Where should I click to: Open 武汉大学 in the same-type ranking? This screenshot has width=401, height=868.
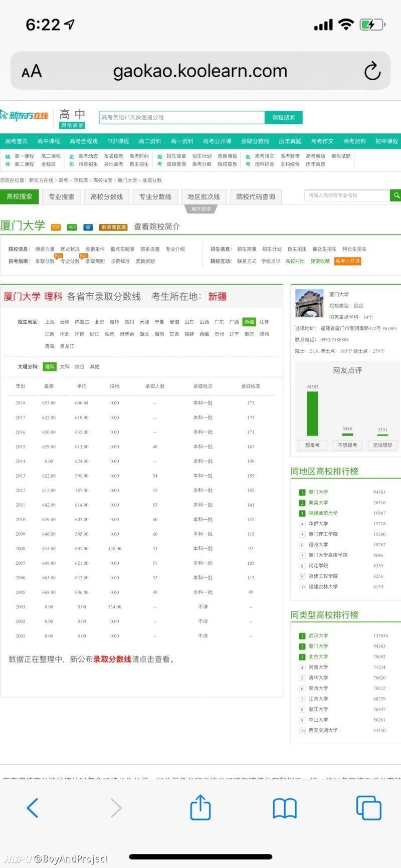pos(318,635)
